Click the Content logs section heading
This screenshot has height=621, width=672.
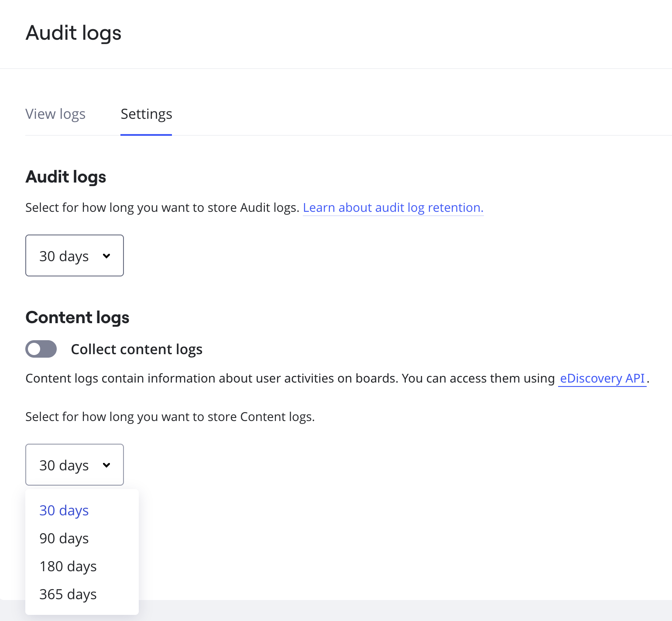pos(77,317)
